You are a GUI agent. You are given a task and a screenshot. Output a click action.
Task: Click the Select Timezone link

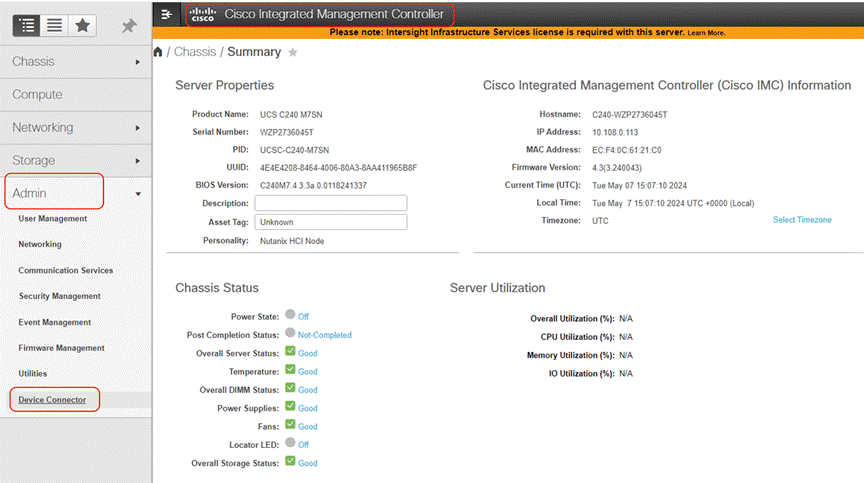(x=802, y=220)
